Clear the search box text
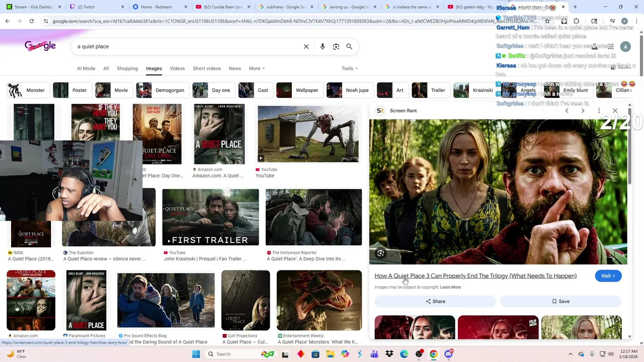The width and height of the screenshot is (644, 362). click(x=306, y=46)
